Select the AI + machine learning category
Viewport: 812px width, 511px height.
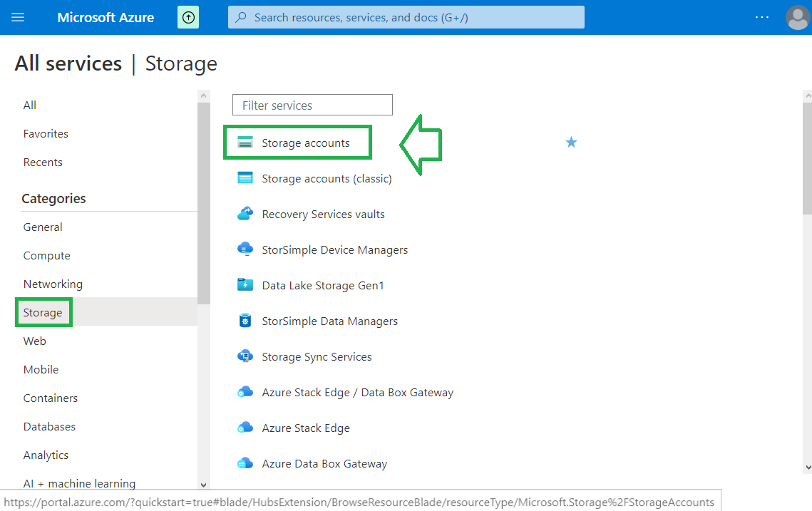click(x=79, y=483)
